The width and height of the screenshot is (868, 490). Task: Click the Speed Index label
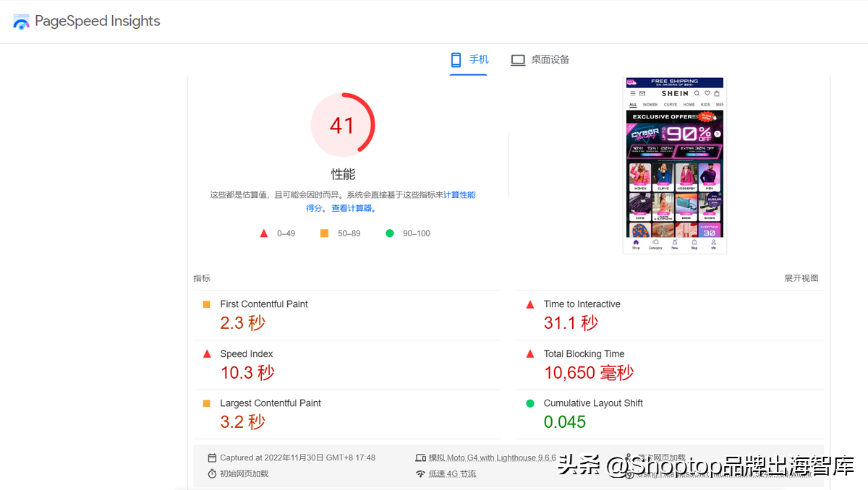click(247, 354)
